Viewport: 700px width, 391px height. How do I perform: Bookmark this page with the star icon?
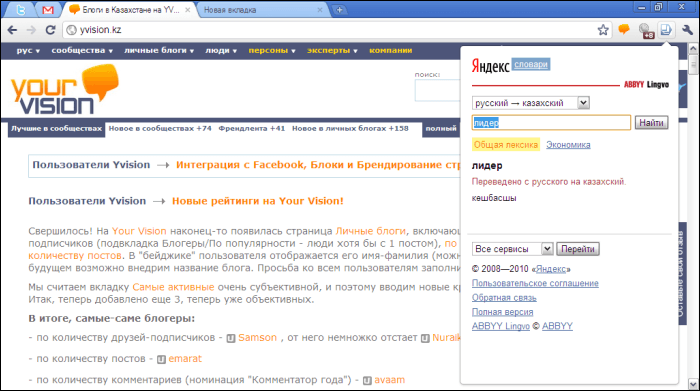click(x=603, y=30)
